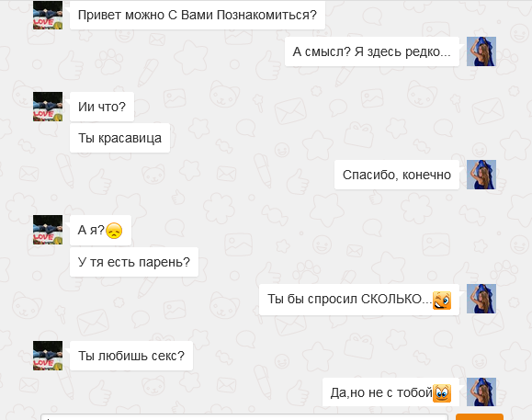Viewport: 532px width, 420px height.
Task: Select the 'У тя есть парень?' message bubble
Action: tap(134, 262)
